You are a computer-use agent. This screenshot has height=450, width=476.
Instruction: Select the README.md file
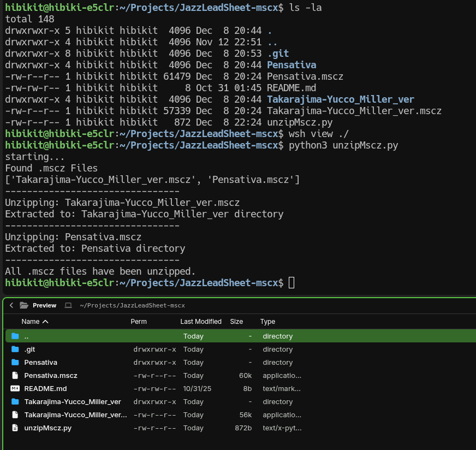45,388
